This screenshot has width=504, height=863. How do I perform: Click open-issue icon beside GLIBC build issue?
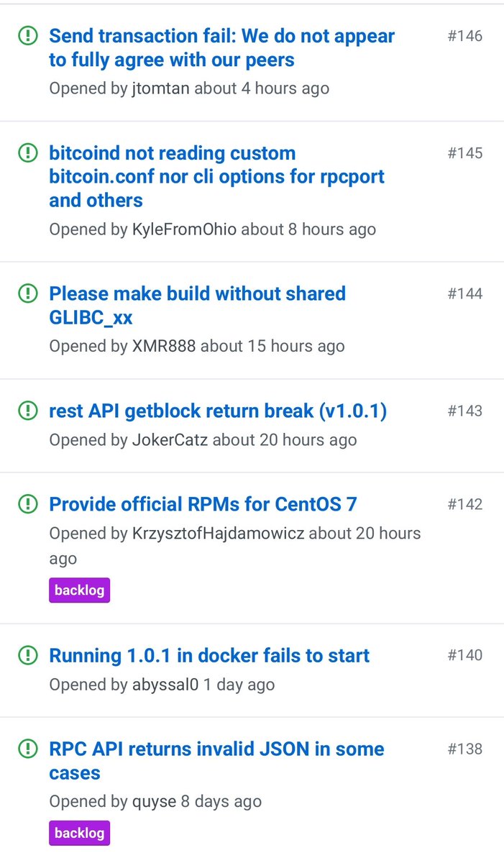(x=27, y=293)
